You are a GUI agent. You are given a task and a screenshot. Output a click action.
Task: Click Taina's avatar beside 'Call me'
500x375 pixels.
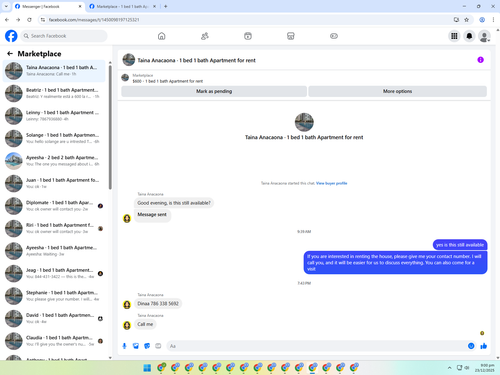coord(127,325)
